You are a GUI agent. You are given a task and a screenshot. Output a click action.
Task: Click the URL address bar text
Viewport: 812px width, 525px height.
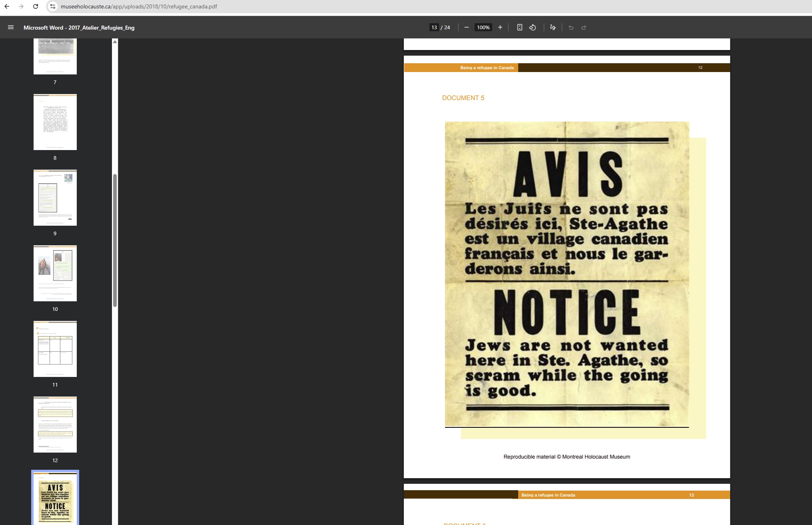(x=139, y=6)
